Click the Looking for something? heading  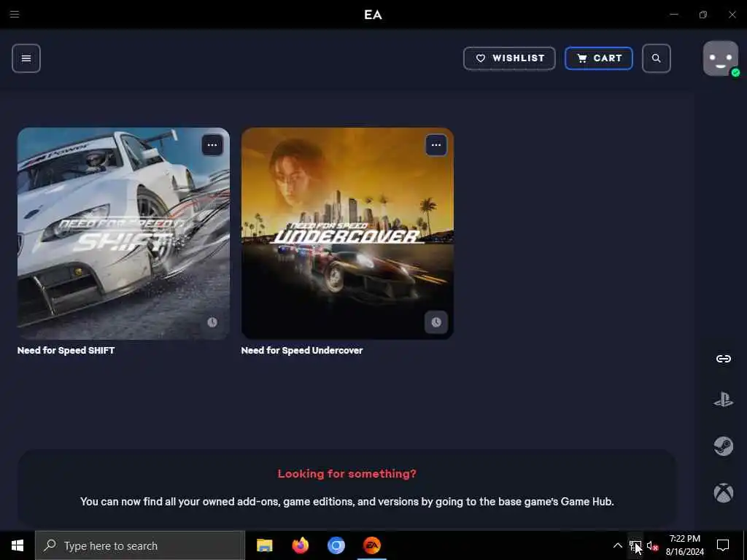pyautogui.click(x=347, y=474)
